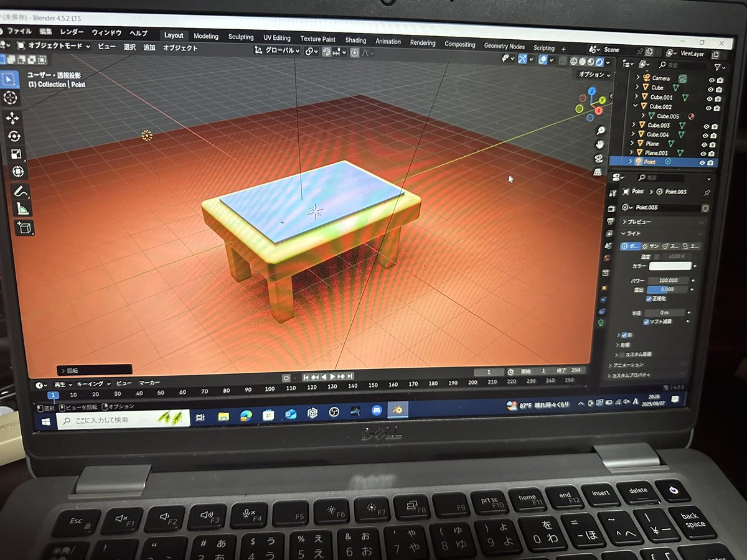Switch orthographic view with the grid icon

(598, 171)
